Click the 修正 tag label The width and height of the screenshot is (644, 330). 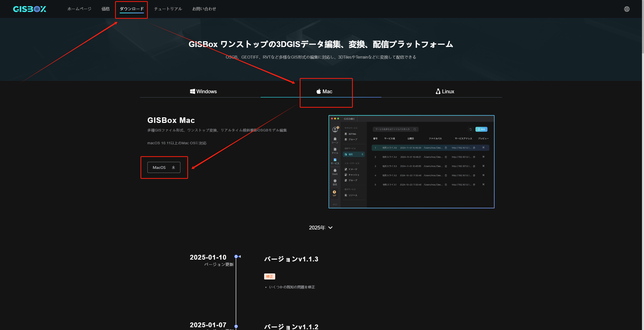point(269,276)
